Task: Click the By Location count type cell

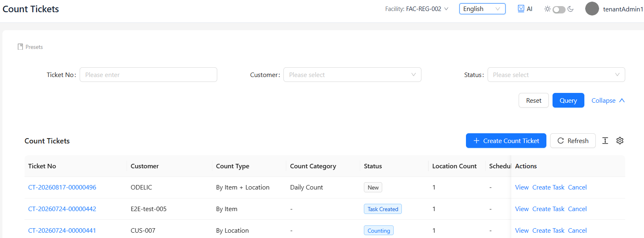Action: click(232, 231)
